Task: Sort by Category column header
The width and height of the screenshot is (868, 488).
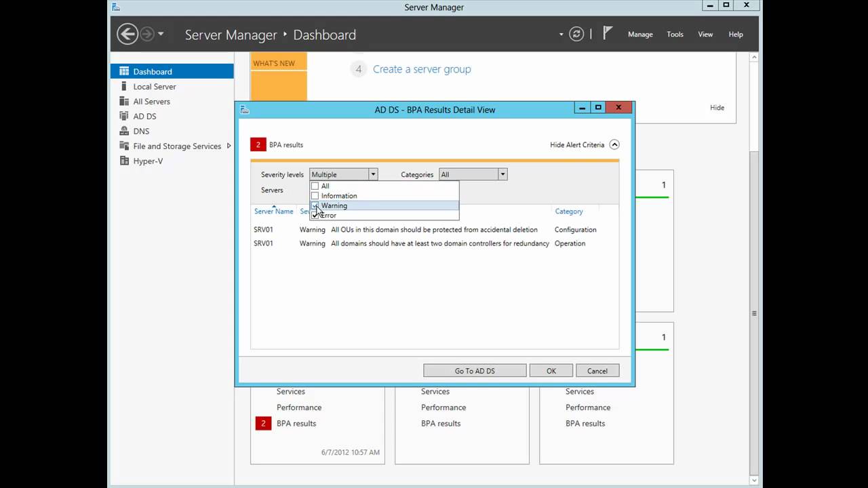Action: tap(569, 211)
